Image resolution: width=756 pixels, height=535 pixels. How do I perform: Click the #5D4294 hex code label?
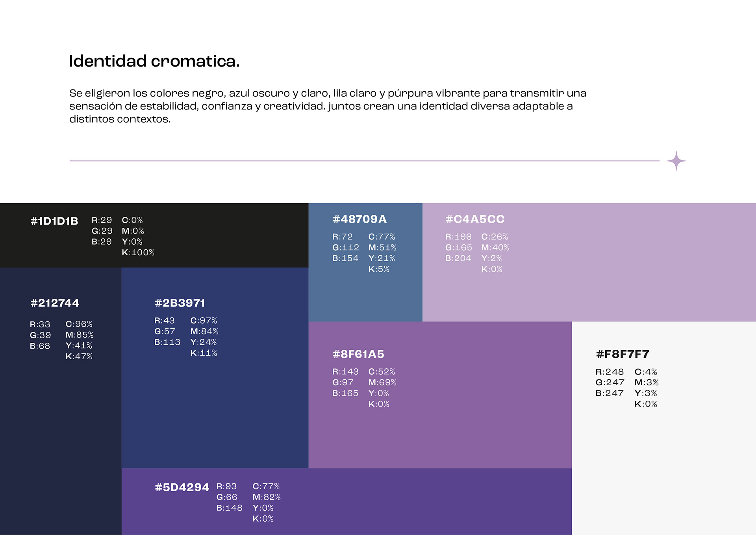coord(182,487)
